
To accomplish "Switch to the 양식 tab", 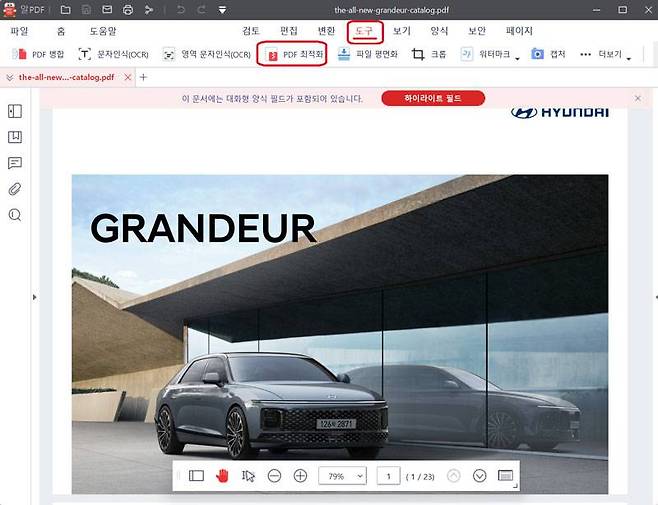I will [439, 31].
